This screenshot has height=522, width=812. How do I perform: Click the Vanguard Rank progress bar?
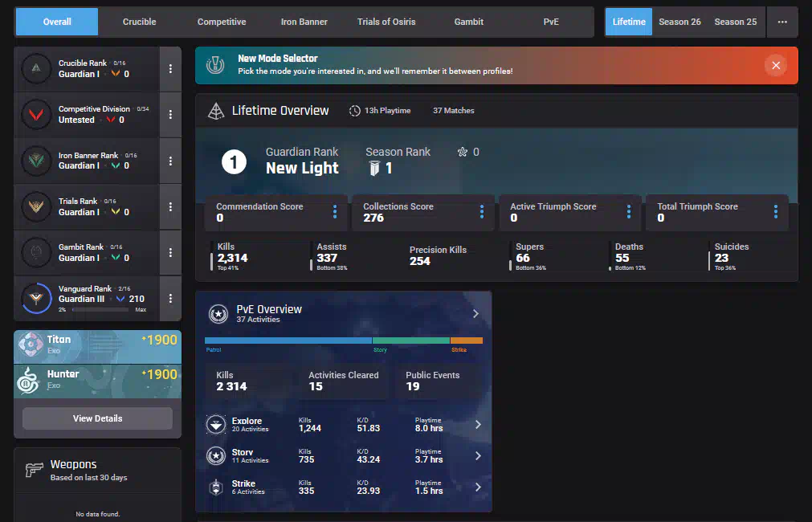100,310
